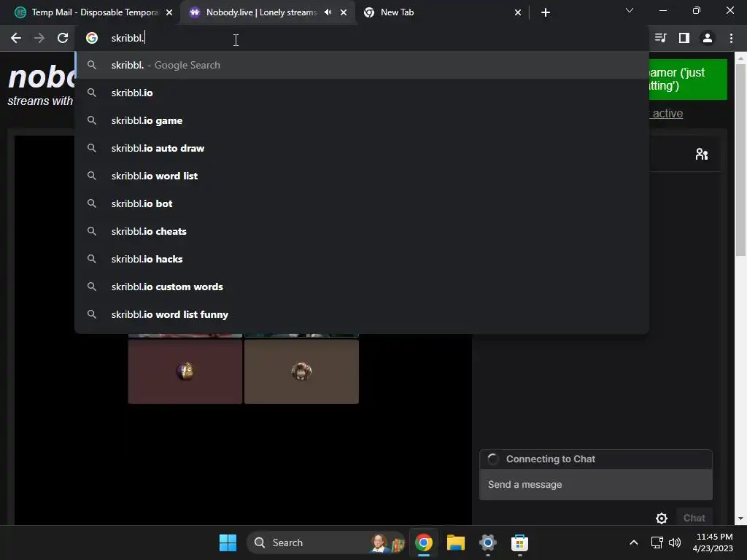Screen dimensions: 747x560
Task: Select 'skribbl.io word list funny' suggestion
Action: [x=362, y=314]
